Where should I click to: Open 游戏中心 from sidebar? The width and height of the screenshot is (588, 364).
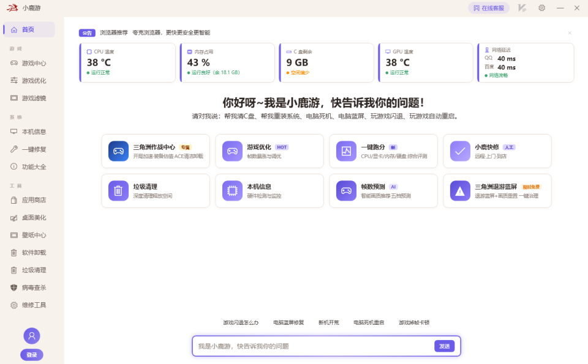29,63
